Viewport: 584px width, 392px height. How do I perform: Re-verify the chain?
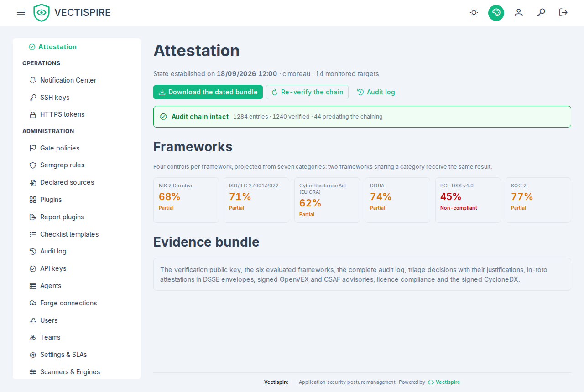point(307,92)
